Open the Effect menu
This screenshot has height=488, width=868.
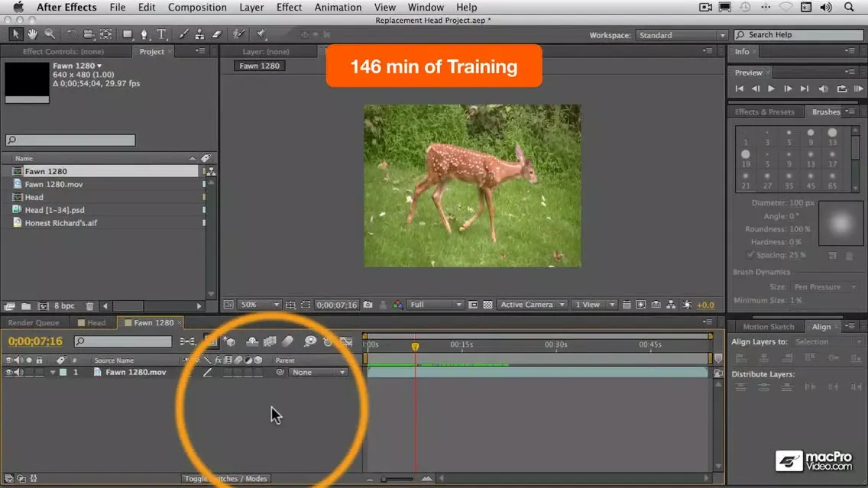pos(289,7)
